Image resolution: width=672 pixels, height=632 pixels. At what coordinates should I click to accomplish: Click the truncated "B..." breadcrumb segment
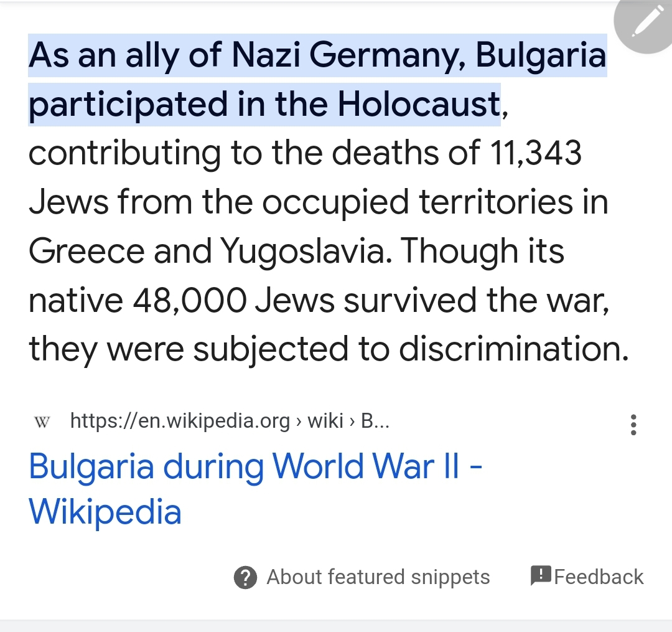coord(375,422)
